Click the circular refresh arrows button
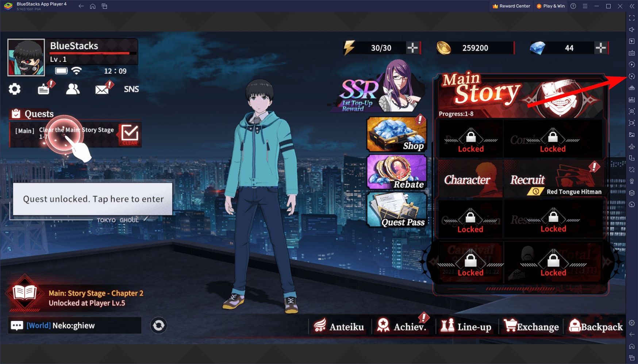 point(159,325)
